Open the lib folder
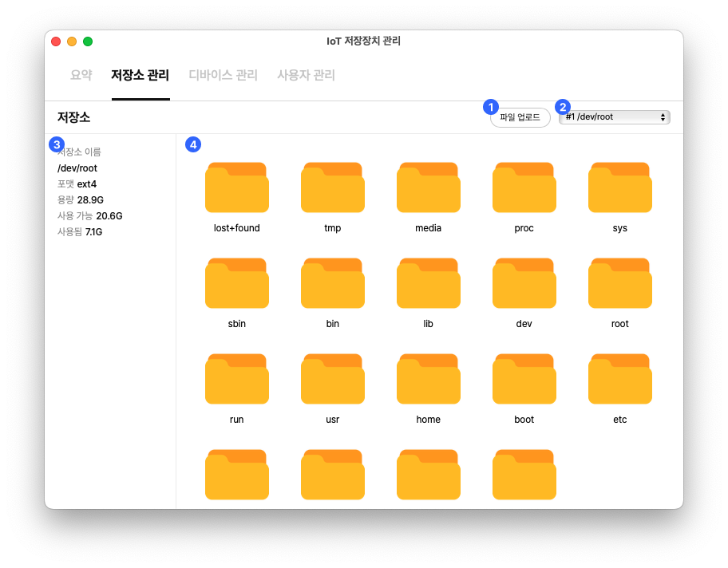Screen dimensions: 728x568 coord(428,283)
